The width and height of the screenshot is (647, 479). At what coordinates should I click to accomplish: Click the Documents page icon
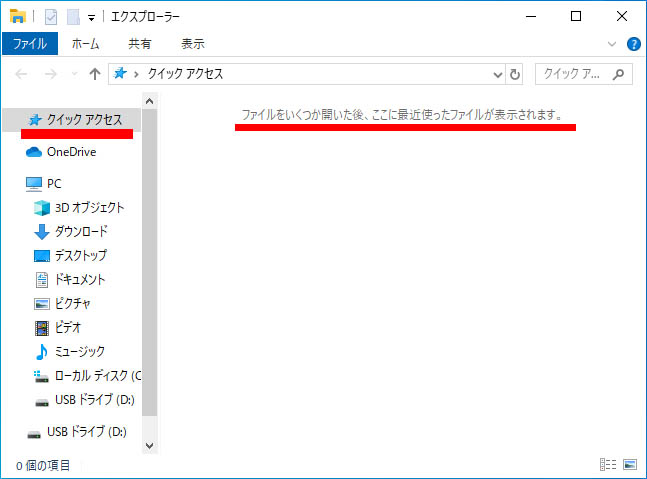42,280
